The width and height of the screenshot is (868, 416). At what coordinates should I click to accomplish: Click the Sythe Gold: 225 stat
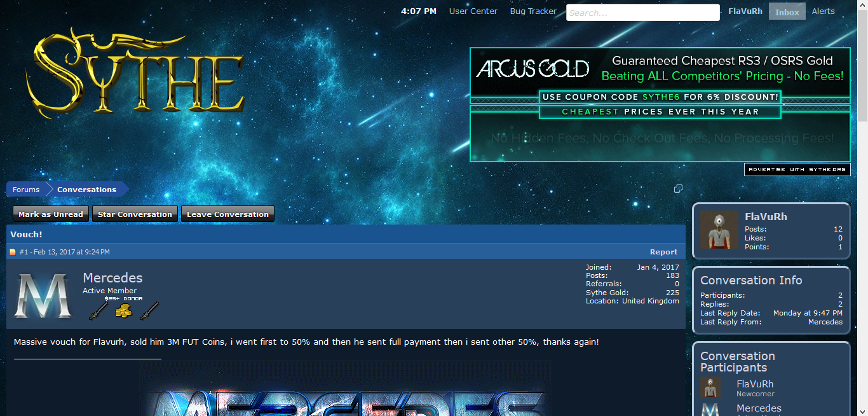pyautogui.click(x=632, y=293)
